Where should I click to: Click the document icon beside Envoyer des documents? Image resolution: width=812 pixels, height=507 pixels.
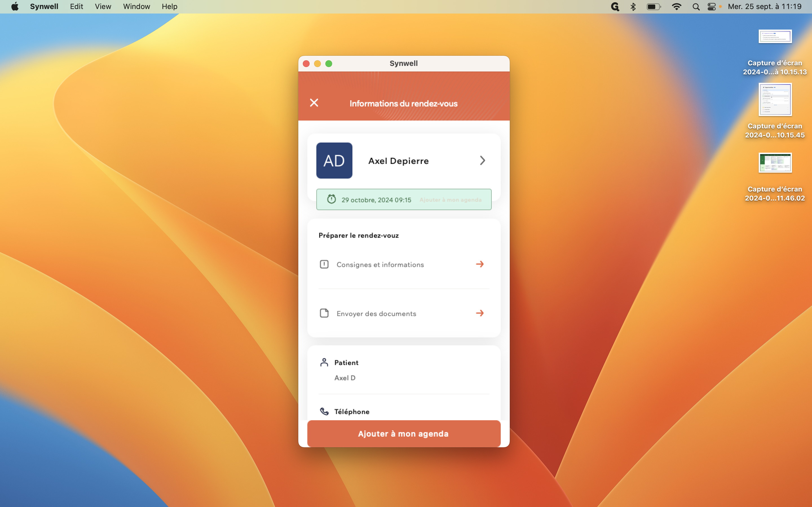tap(324, 313)
